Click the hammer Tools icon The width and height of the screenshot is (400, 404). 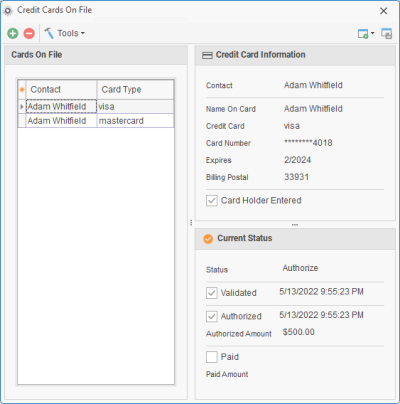click(x=49, y=33)
